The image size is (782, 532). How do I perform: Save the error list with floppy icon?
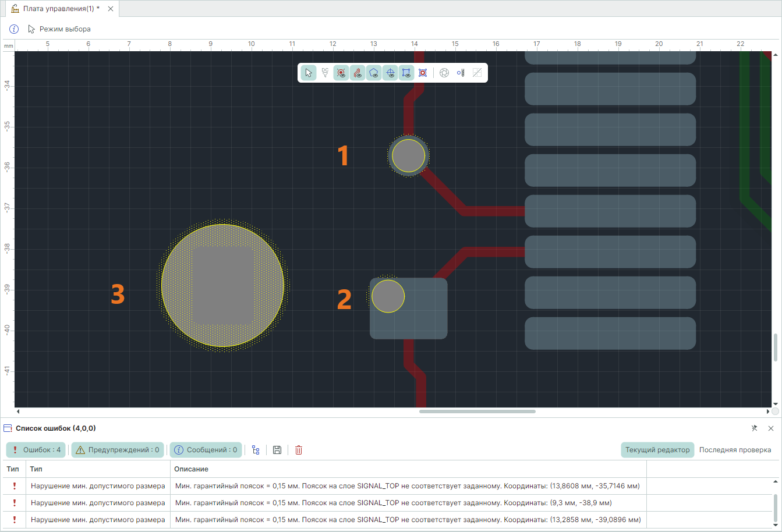point(277,450)
